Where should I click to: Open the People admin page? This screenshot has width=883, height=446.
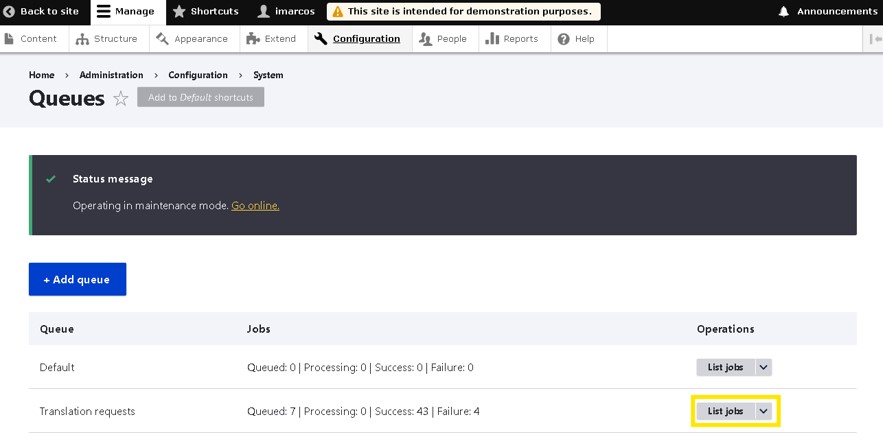point(443,39)
